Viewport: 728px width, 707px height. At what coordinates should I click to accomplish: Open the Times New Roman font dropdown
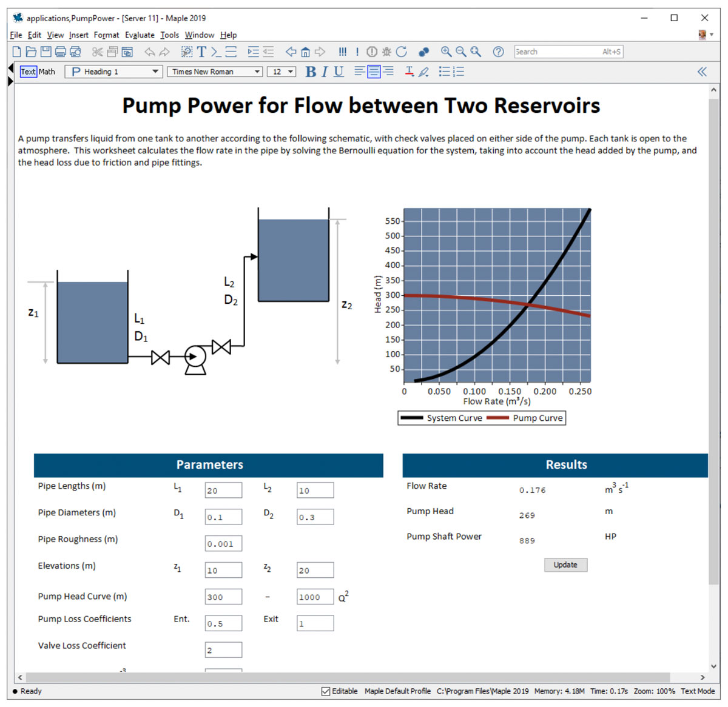(257, 72)
